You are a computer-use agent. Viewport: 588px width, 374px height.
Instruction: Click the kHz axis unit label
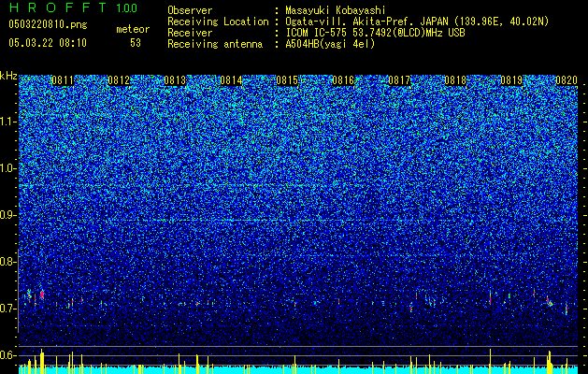click(x=8, y=76)
